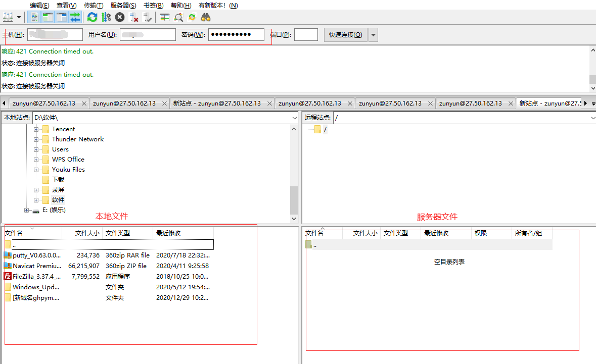Sort local files by 最近修改 column

coord(168,233)
